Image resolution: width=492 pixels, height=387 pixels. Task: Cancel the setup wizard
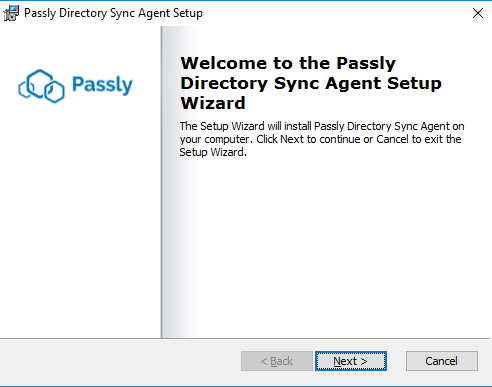442,361
